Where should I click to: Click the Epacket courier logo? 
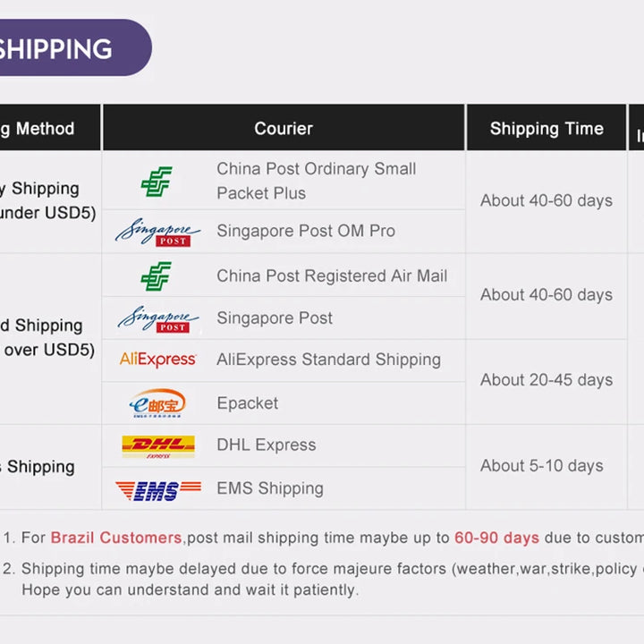coord(157,403)
